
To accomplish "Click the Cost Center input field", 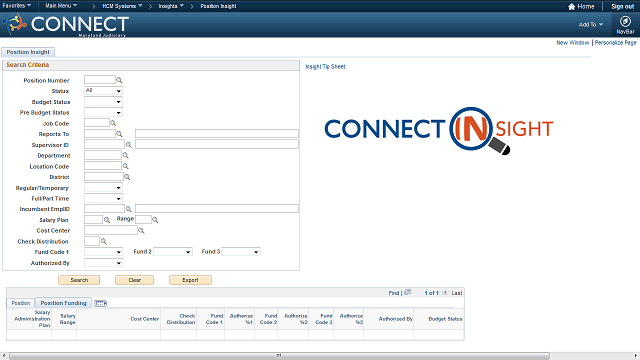I will 111,230.
